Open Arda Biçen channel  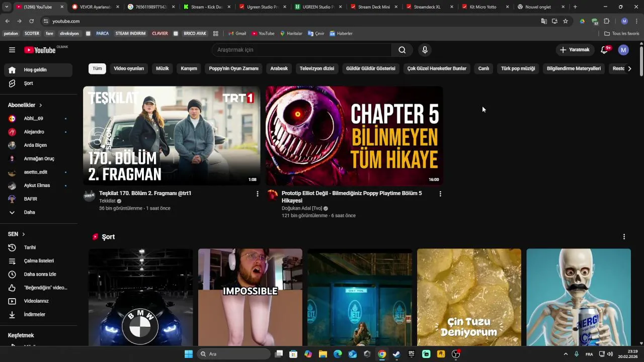pyautogui.click(x=38, y=145)
